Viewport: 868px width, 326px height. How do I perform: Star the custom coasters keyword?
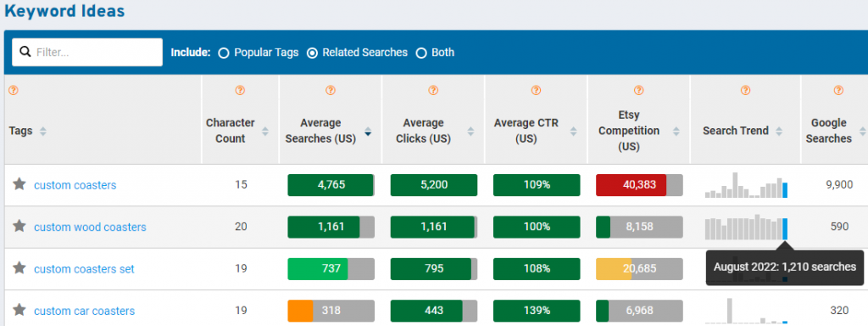[x=19, y=184]
